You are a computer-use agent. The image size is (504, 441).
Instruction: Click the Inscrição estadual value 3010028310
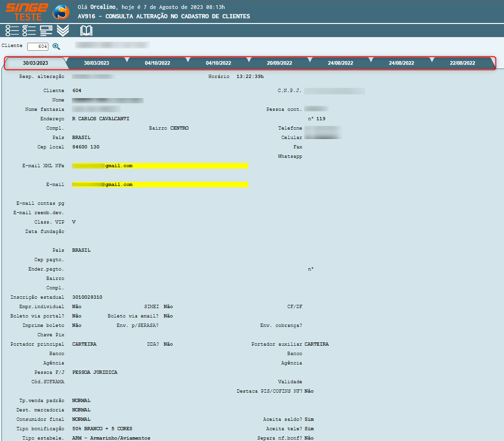(87, 297)
